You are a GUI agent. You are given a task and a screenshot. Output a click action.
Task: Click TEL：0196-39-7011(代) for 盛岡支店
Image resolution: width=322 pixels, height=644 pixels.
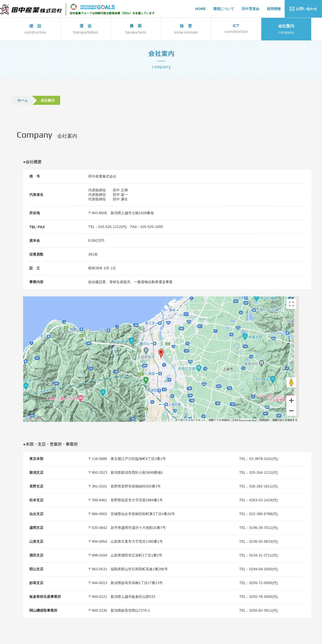coord(259,528)
